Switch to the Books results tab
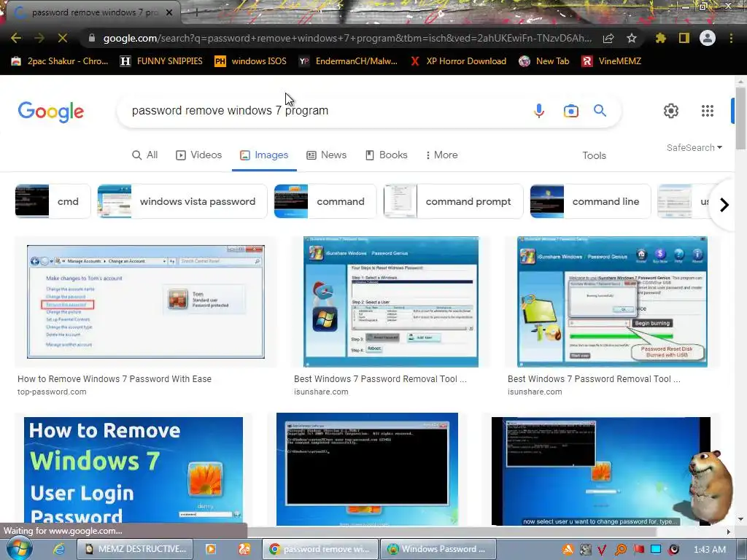747x560 pixels. click(x=387, y=155)
